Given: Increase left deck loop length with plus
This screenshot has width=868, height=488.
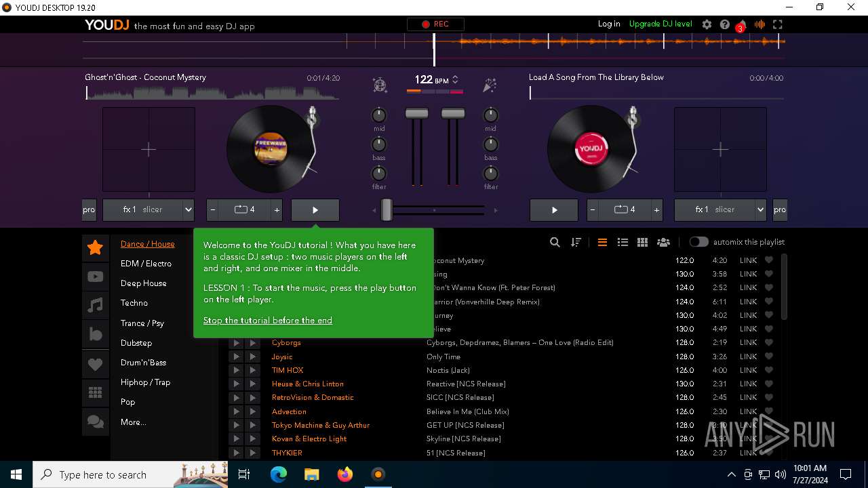Looking at the screenshot, I should click(x=277, y=210).
